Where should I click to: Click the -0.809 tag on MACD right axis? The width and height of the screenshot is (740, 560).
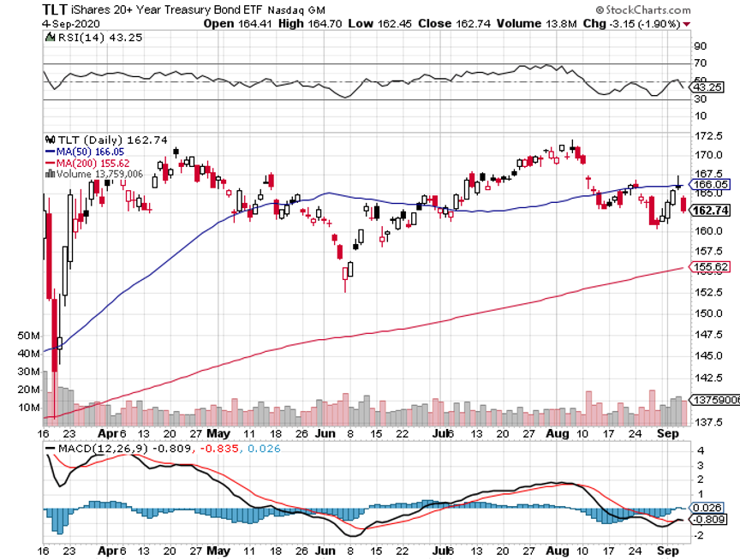pyautogui.click(x=708, y=520)
